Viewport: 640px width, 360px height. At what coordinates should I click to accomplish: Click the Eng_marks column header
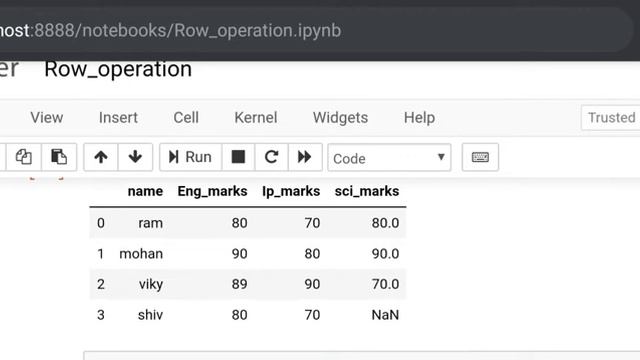tap(212, 191)
